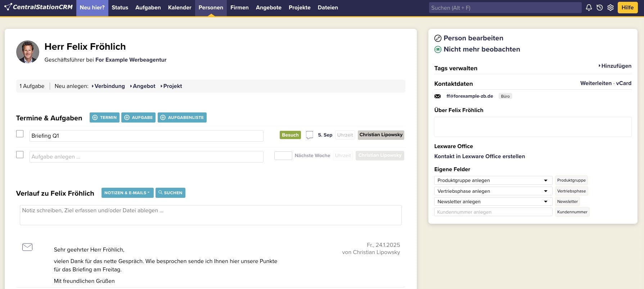This screenshot has width=644, height=289.
Task: Click the Suchen button in Verlauf
Action: (x=170, y=193)
